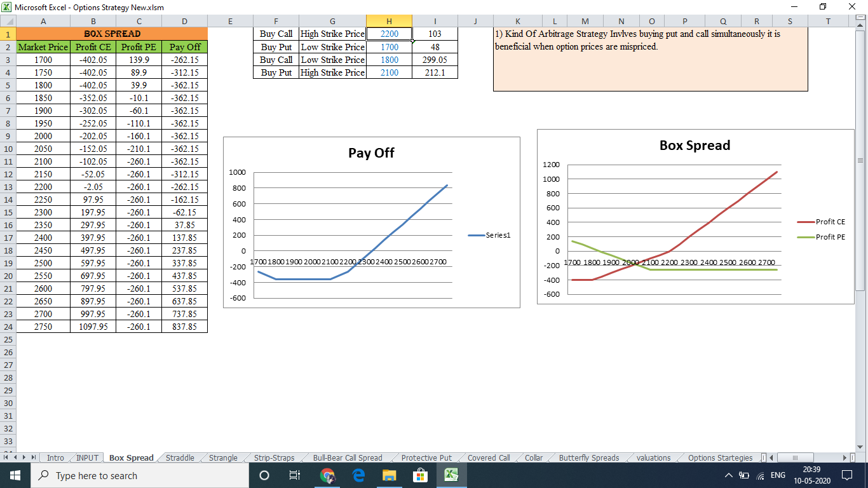Click the arbitrage strategy description text box
The width and height of the screenshot is (868, 488).
[x=650, y=59]
